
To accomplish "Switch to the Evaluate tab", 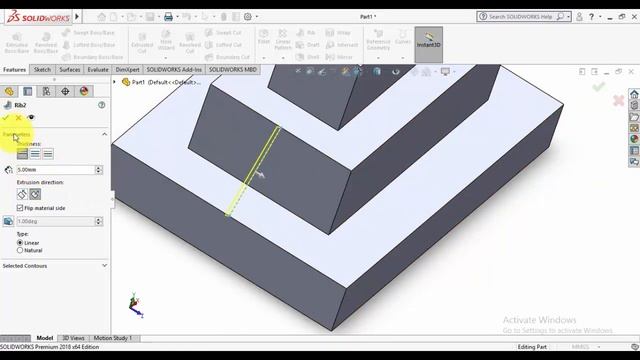I will tap(98, 70).
